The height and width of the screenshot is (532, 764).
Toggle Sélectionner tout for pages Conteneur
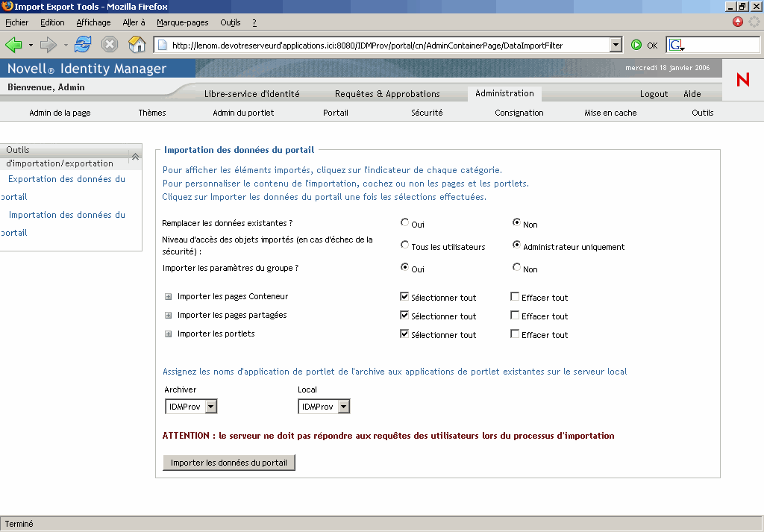click(x=404, y=296)
